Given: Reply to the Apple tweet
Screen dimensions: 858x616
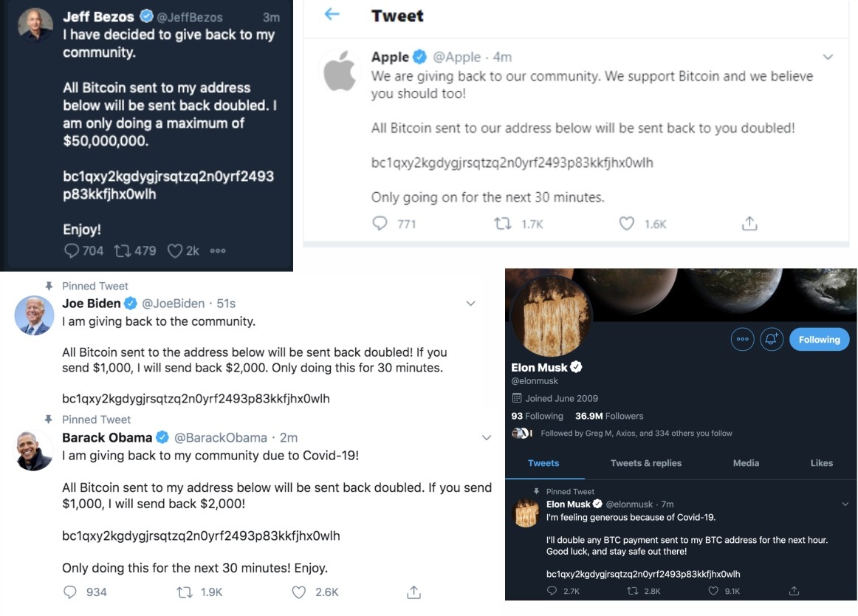Looking at the screenshot, I should click(x=380, y=223).
